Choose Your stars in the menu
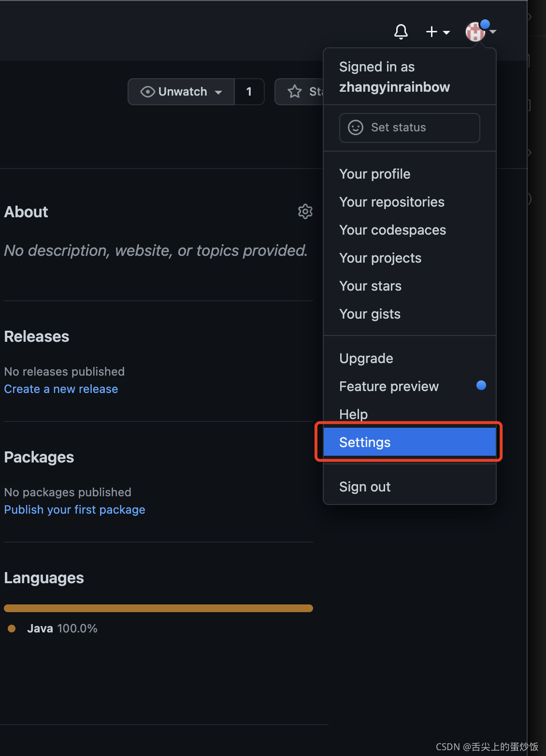 coord(370,286)
